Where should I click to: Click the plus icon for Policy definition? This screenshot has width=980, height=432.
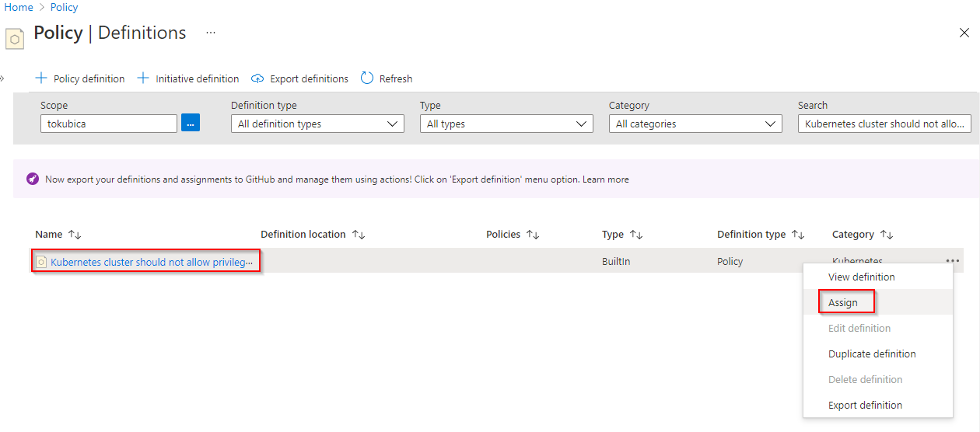(x=41, y=78)
